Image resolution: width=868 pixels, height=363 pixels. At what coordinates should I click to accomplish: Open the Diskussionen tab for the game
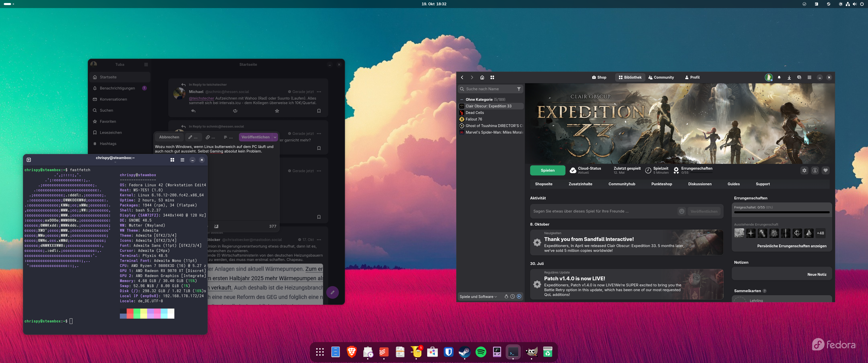point(699,184)
